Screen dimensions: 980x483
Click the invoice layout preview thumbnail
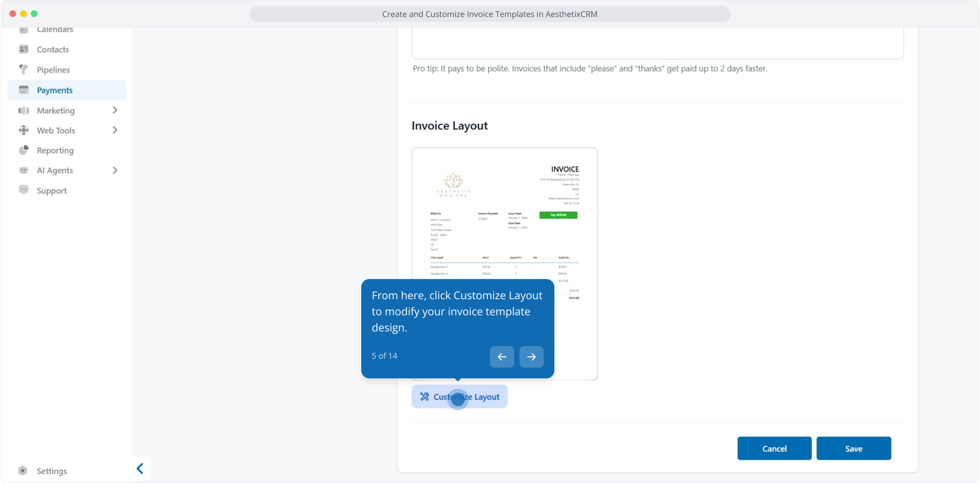coord(504,215)
